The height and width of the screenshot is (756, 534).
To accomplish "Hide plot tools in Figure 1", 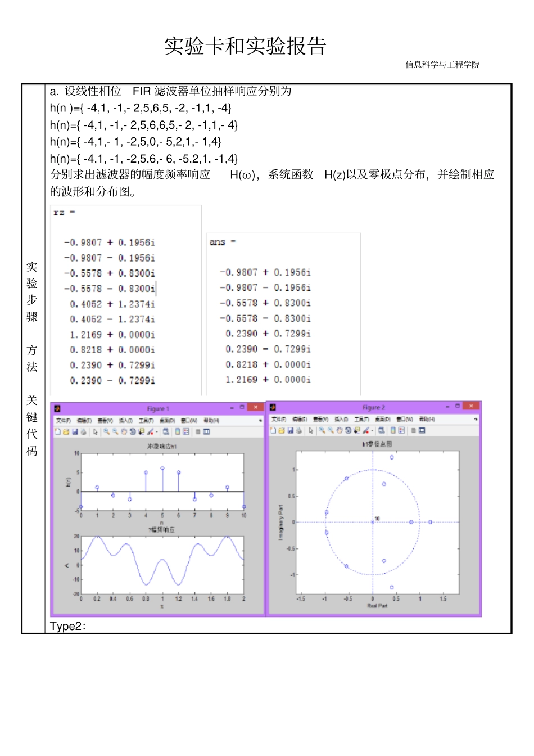I will tap(198, 432).
